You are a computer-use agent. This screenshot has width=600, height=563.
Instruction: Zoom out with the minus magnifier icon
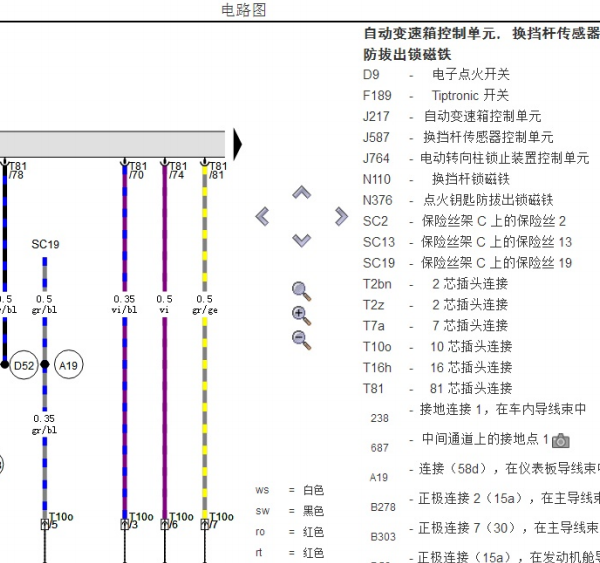click(302, 340)
